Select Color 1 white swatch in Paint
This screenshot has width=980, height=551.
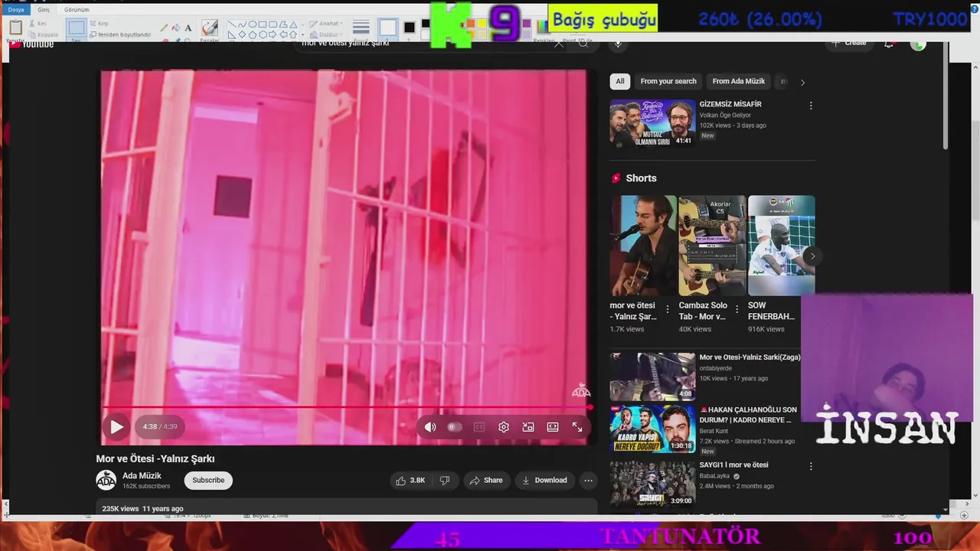388,28
